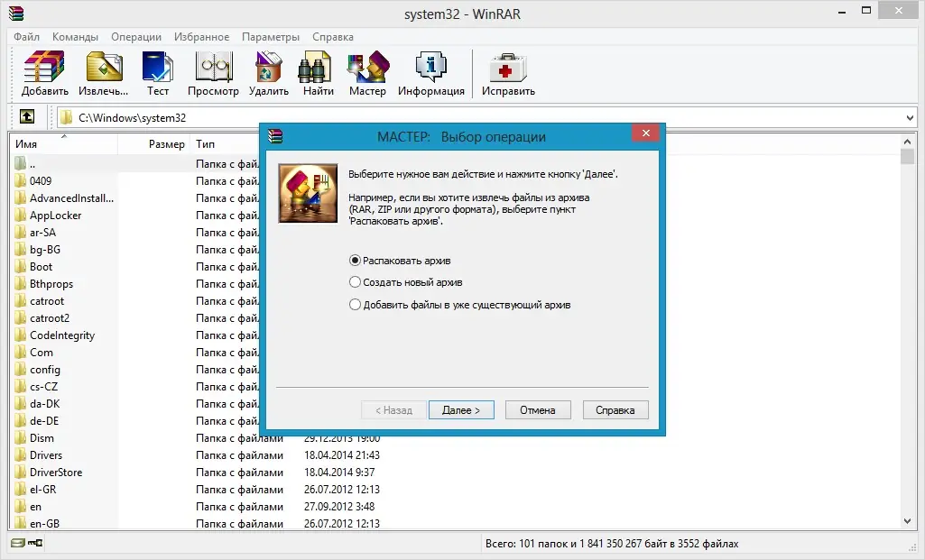Choose the 'Создать новый архив' radio option
This screenshot has width=925, height=560.
tap(406, 282)
